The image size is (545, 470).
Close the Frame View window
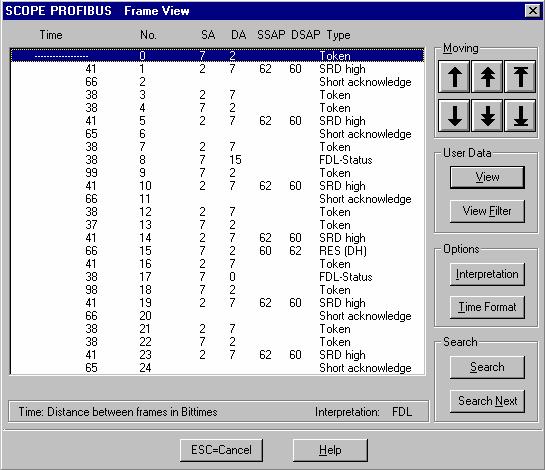(532, 11)
